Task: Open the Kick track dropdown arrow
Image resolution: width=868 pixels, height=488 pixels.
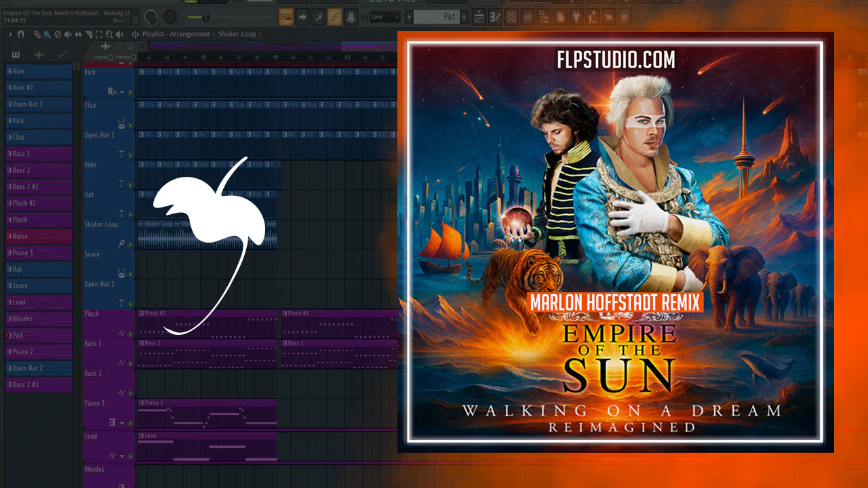Action: [122, 92]
